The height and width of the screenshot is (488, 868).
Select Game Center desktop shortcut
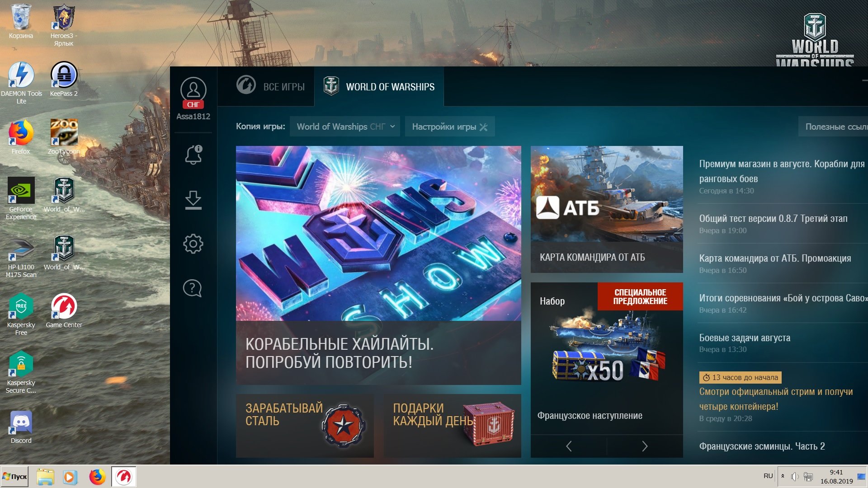(x=64, y=311)
